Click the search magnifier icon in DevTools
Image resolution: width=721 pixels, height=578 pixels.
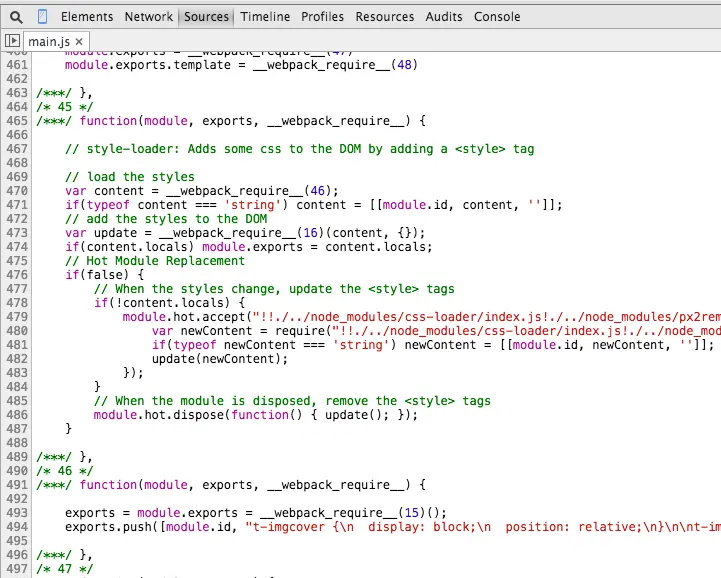pos(16,17)
